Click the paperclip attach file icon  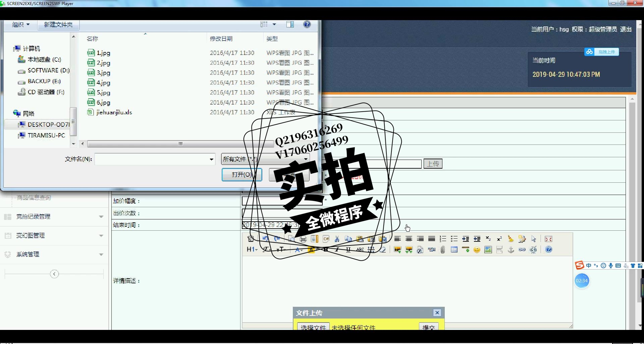click(443, 250)
